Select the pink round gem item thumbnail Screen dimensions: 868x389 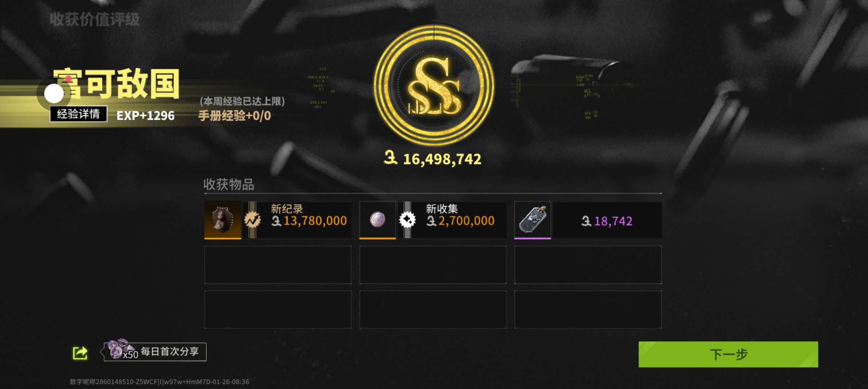[377, 220]
